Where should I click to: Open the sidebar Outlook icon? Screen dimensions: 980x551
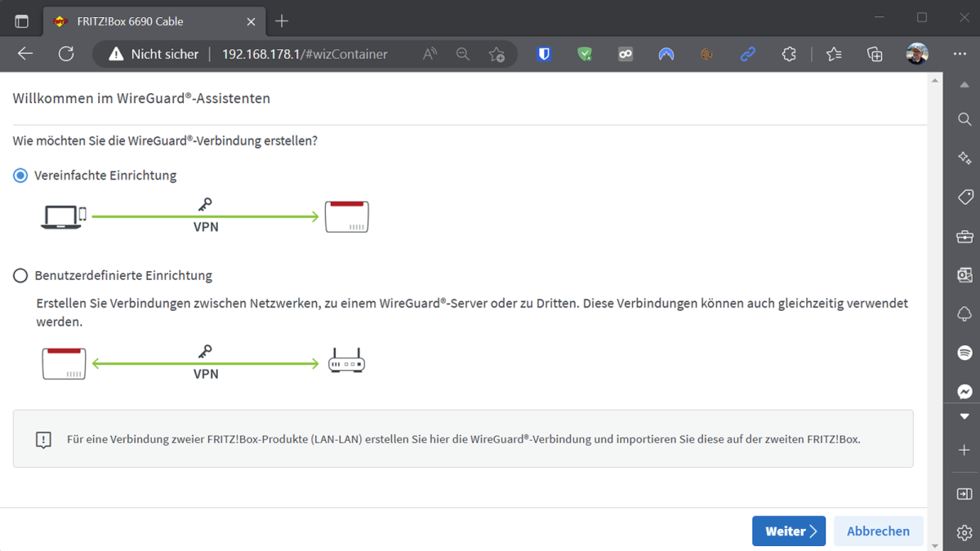(964, 275)
